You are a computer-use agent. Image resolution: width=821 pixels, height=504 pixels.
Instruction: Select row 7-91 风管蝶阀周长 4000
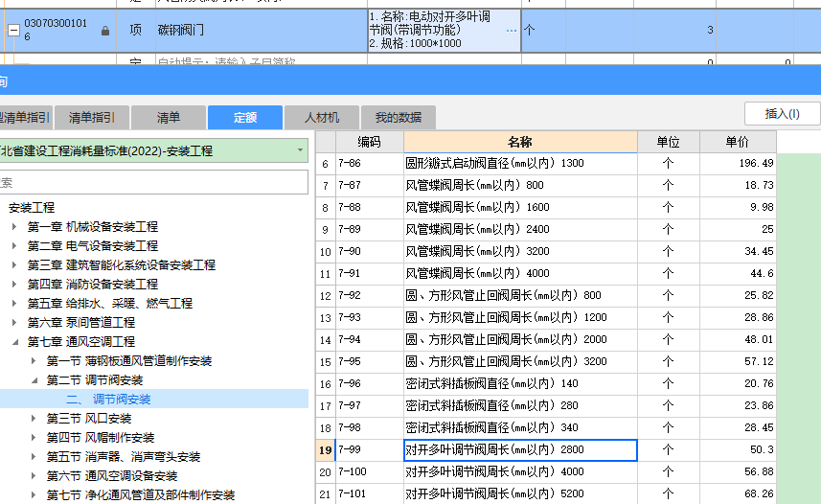546,273
